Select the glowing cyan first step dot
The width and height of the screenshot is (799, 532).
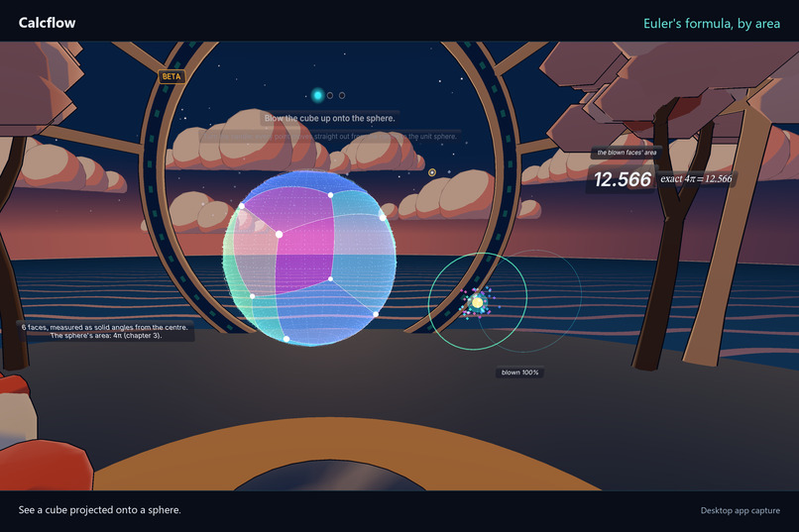tap(317, 95)
